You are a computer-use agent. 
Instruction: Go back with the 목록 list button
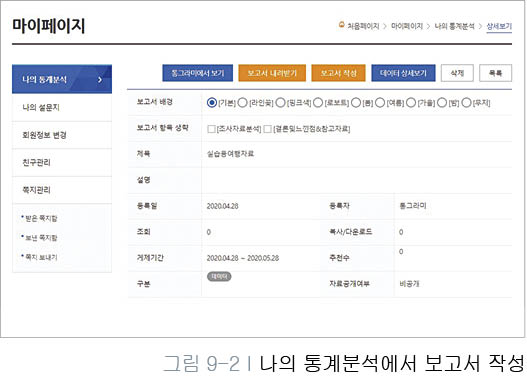[x=495, y=73]
